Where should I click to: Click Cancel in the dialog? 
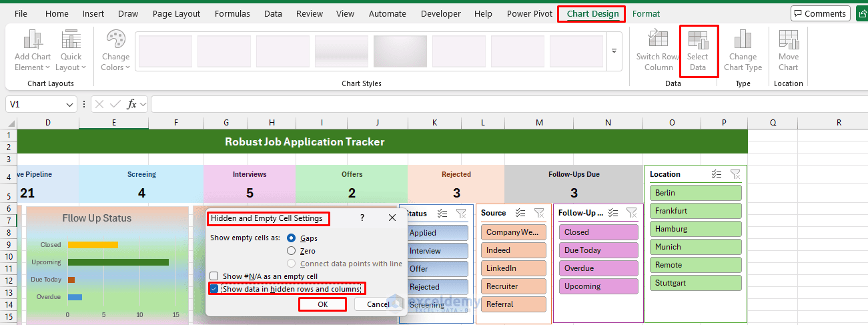pos(378,304)
